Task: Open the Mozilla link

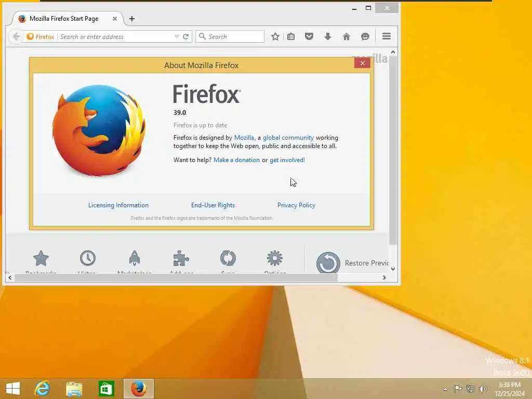Action: tap(244, 138)
